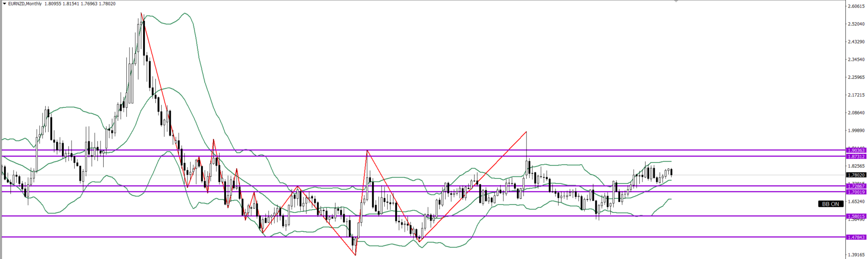
Task: Click the 1.82565 value on price axis
Action: (x=857, y=166)
